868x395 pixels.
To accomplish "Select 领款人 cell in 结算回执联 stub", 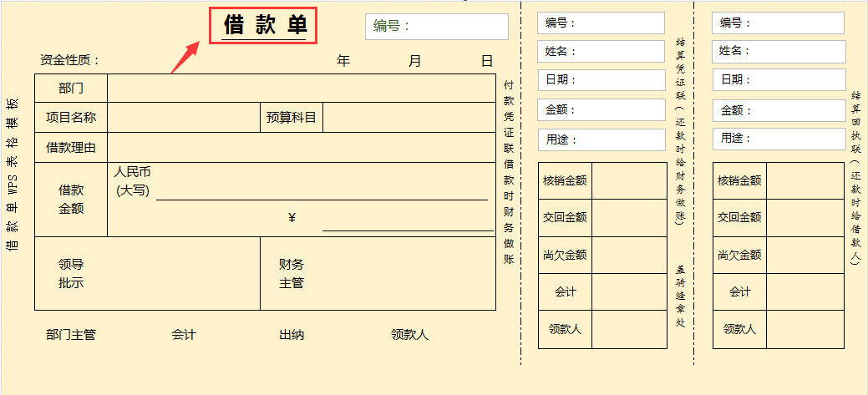I will (739, 329).
